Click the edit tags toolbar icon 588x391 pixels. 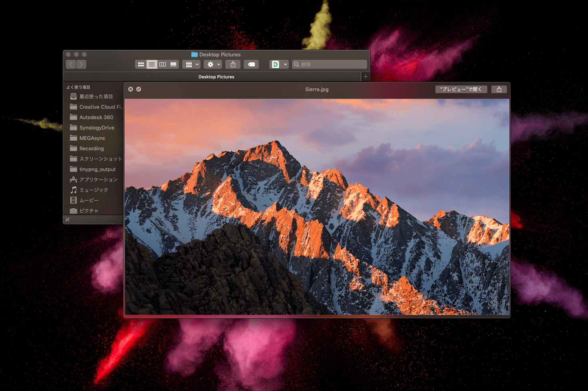pyautogui.click(x=252, y=64)
